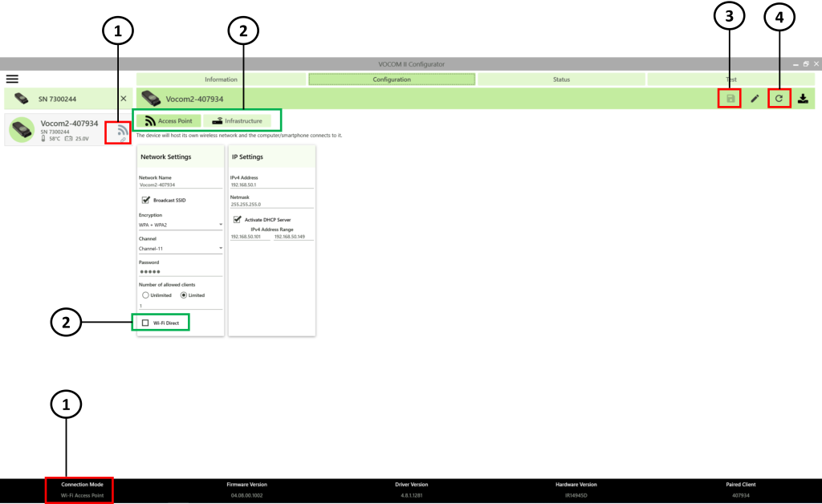Close the SN 7300244 device entry
Viewport: 822px width, 504px height.
click(123, 99)
